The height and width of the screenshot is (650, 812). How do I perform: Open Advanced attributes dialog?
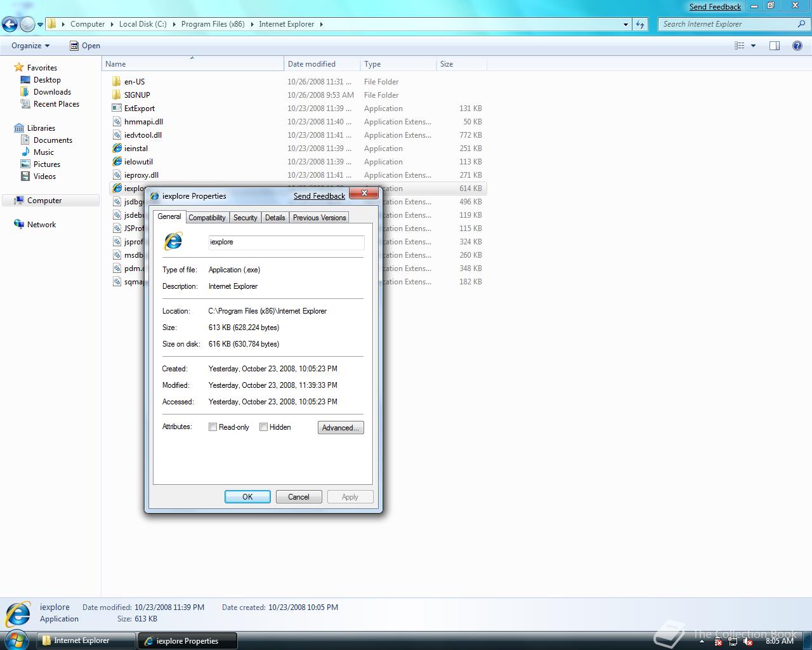341,428
